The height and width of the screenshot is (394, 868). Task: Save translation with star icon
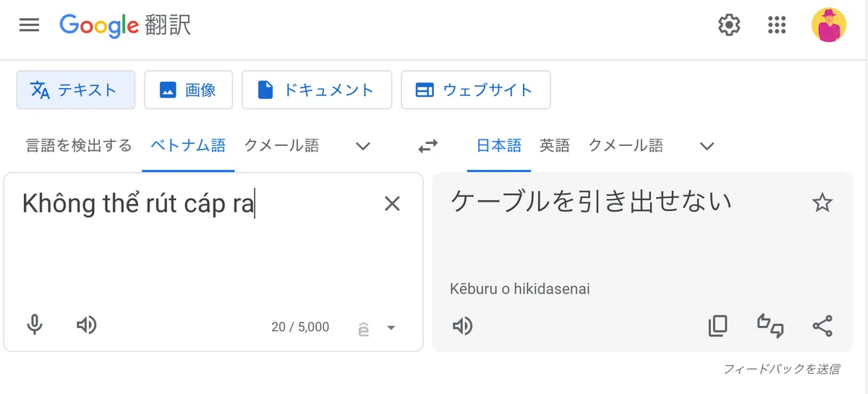[822, 203]
